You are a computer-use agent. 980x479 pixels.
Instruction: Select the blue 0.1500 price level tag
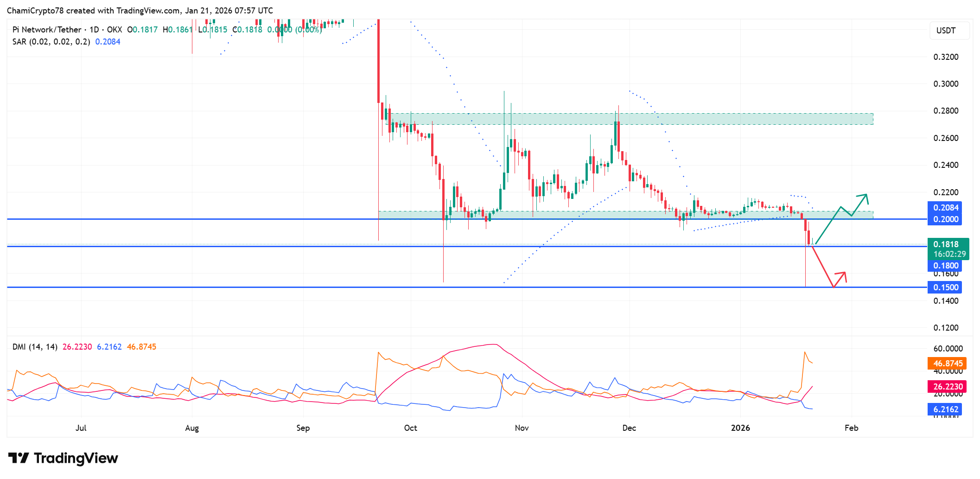pyautogui.click(x=945, y=287)
